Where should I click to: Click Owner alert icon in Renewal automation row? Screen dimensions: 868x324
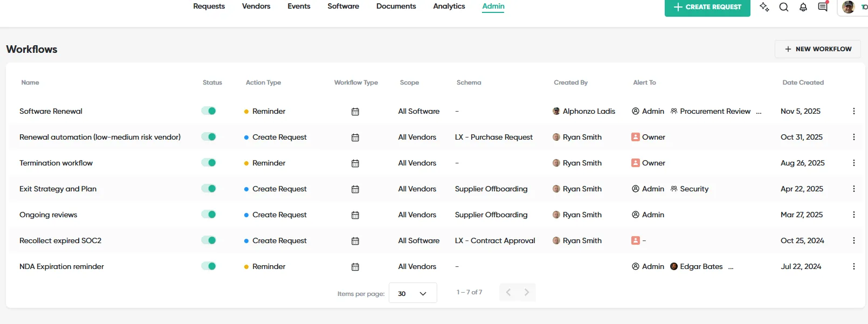(x=636, y=137)
